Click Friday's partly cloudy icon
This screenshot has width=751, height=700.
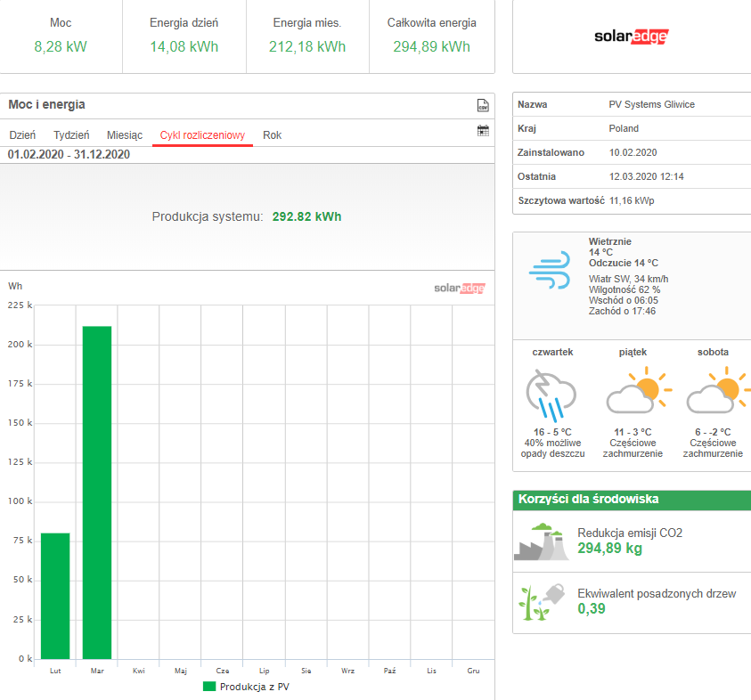pyautogui.click(x=633, y=392)
